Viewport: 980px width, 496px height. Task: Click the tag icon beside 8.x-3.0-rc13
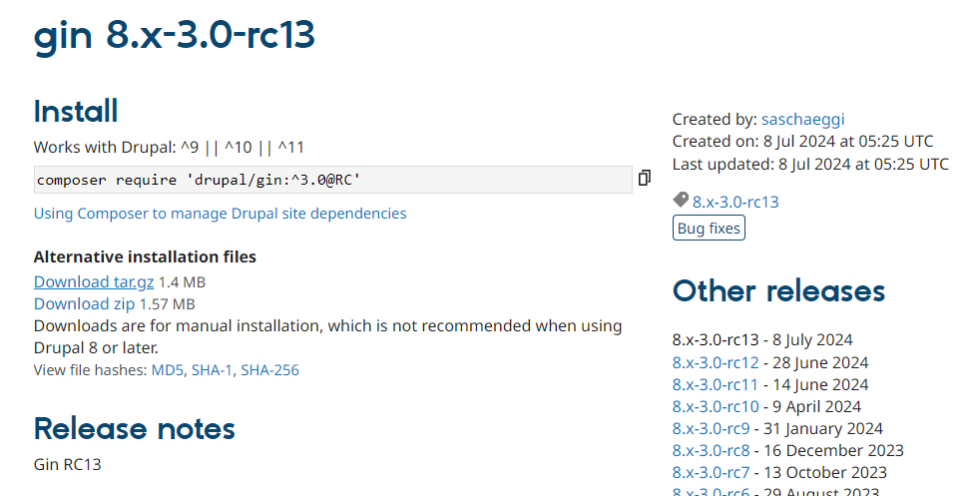tap(680, 201)
